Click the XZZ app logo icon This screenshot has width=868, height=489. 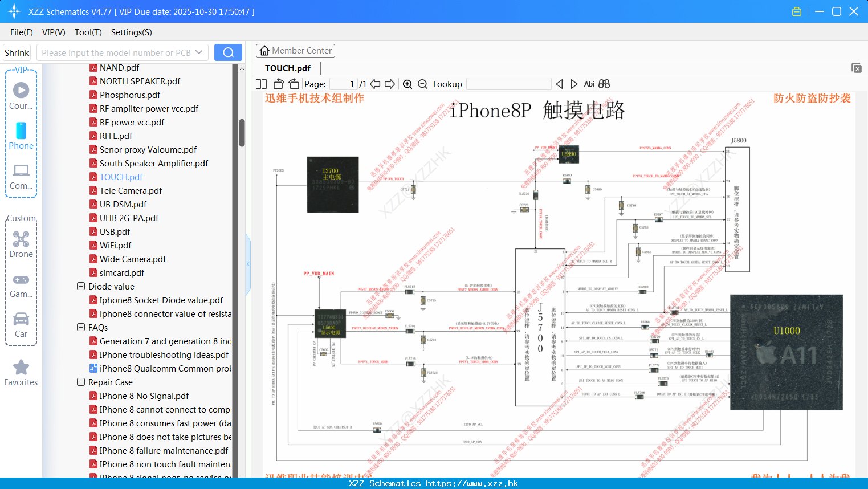(14, 11)
